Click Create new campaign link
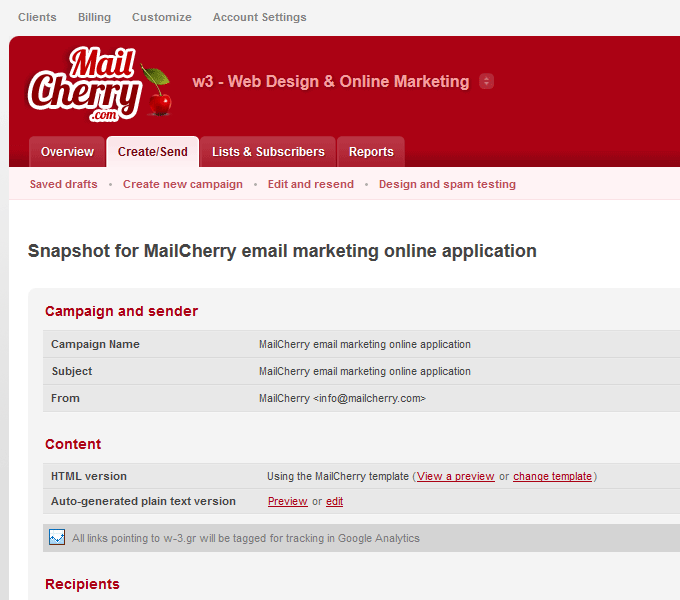Screen dimensions: 680x600 click(183, 184)
